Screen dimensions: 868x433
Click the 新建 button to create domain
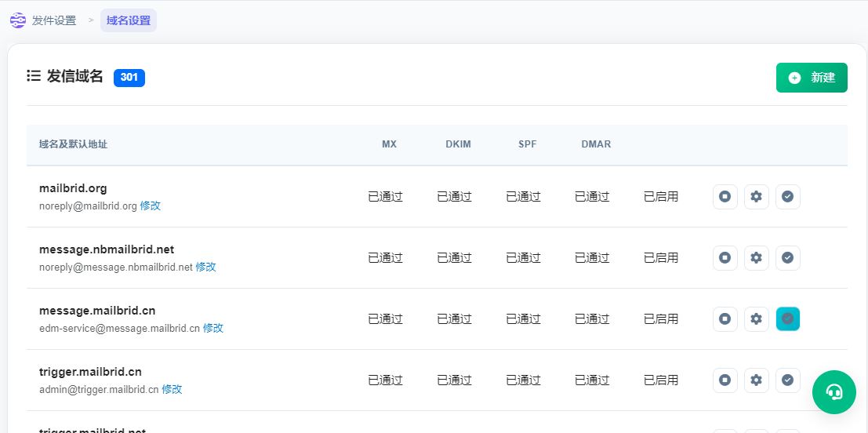click(x=812, y=78)
